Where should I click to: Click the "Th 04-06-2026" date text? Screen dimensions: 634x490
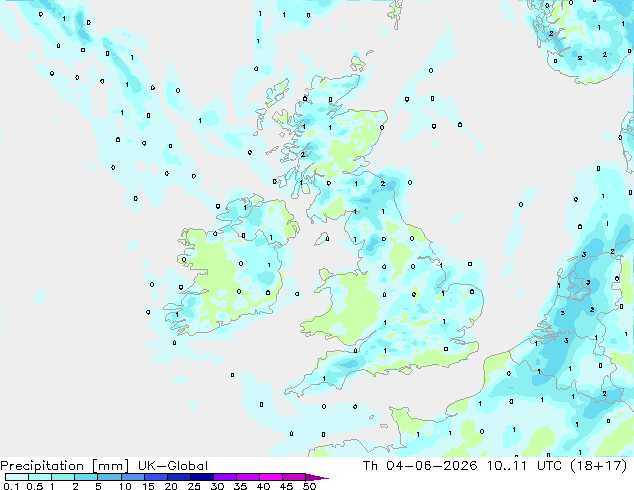pos(420,466)
